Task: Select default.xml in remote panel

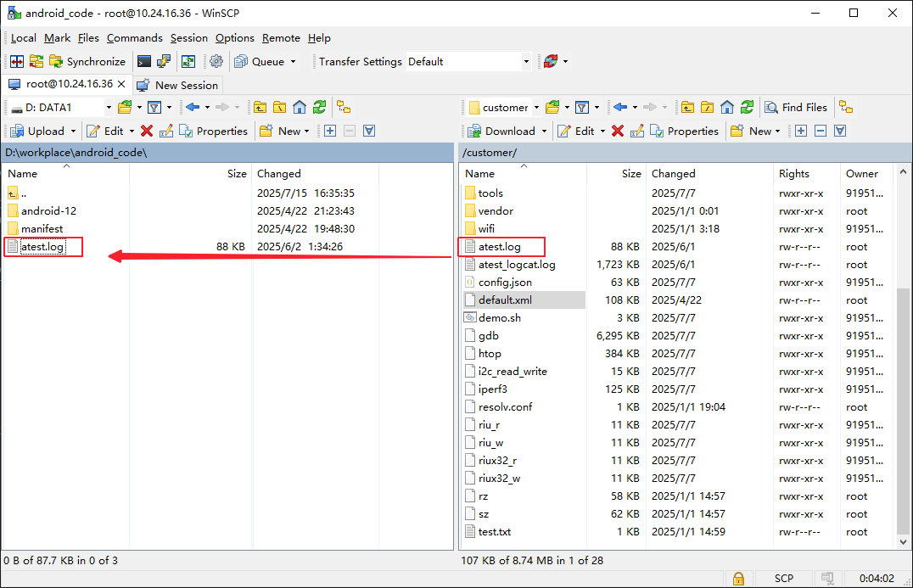Action: pyautogui.click(x=505, y=300)
